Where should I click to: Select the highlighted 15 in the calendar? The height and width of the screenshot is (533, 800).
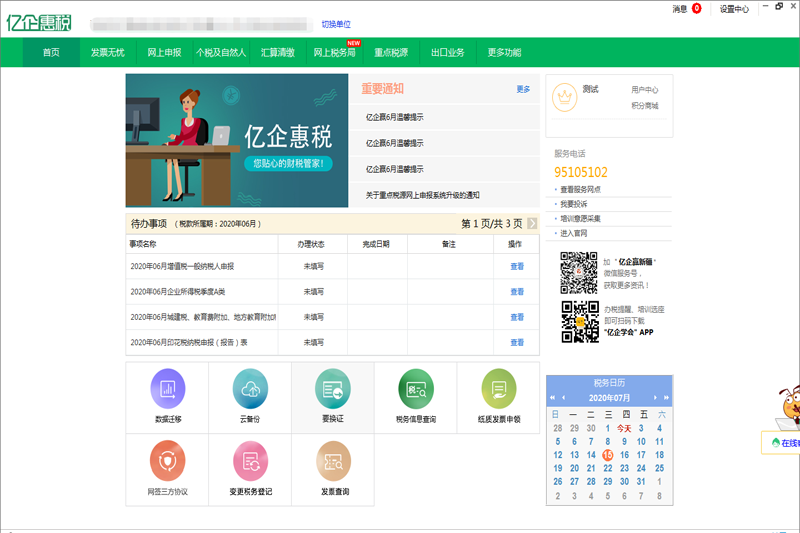(x=607, y=455)
